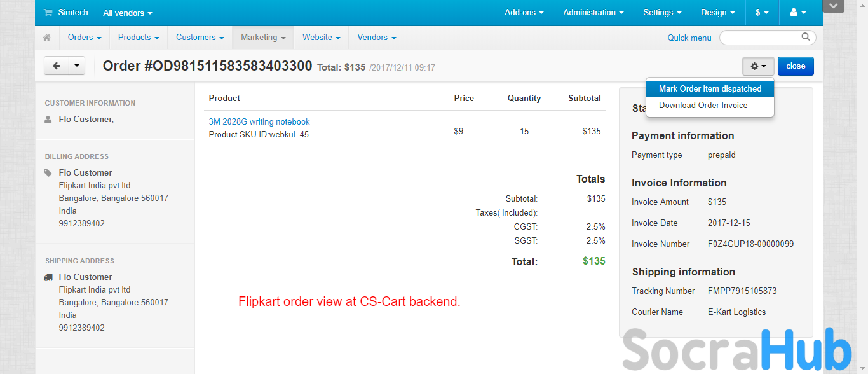This screenshot has height=374, width=868.
Task: Click the shipping address truck icon
Action: tap(48, 277)
